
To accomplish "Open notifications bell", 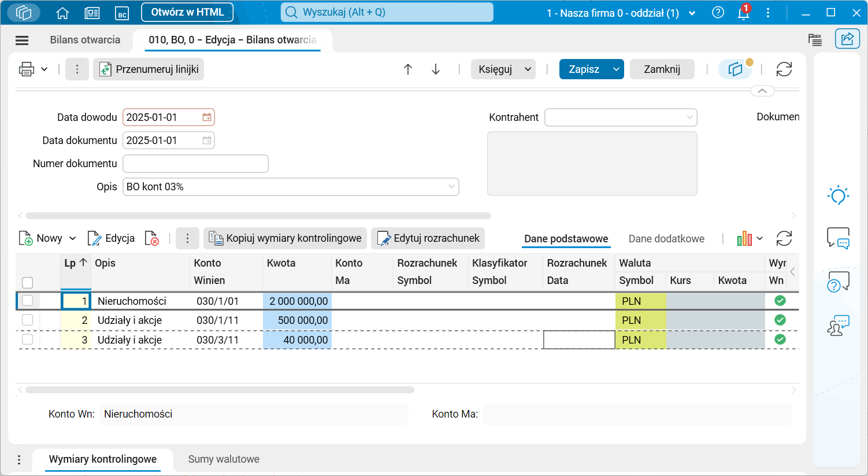I will click(744, 13).
